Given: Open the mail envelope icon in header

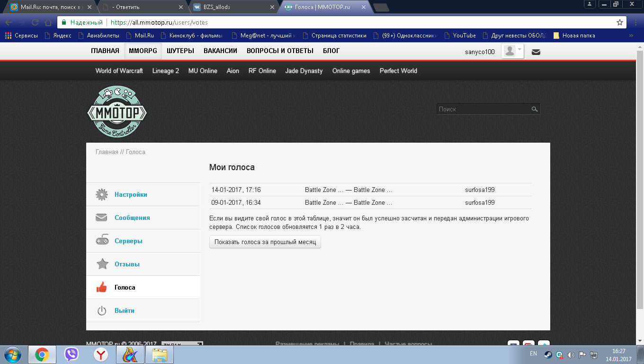Looking at the screenshot, I should 536,52.
